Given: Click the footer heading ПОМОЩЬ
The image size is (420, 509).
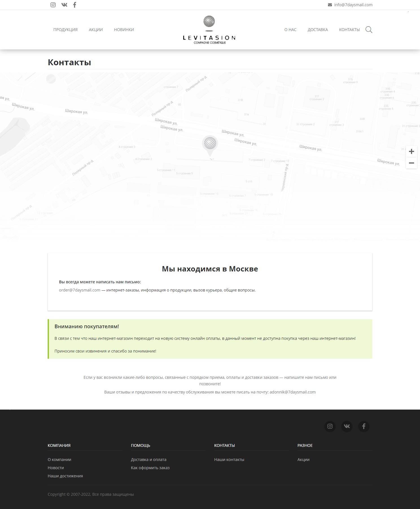Looking at the screenshot, I should point(141,445).
